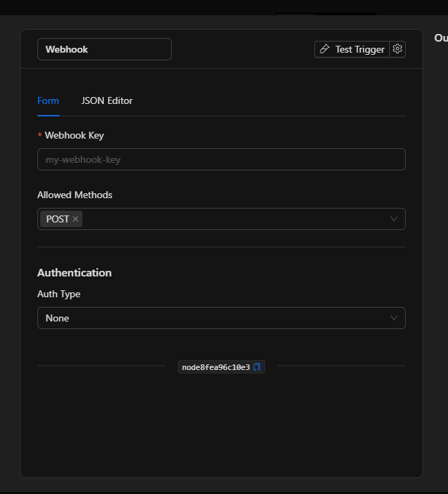Expand Allowed Methods using its chevron arrow
The height and width of the screenshot is (494, 448).
click(x=393, y=219)
